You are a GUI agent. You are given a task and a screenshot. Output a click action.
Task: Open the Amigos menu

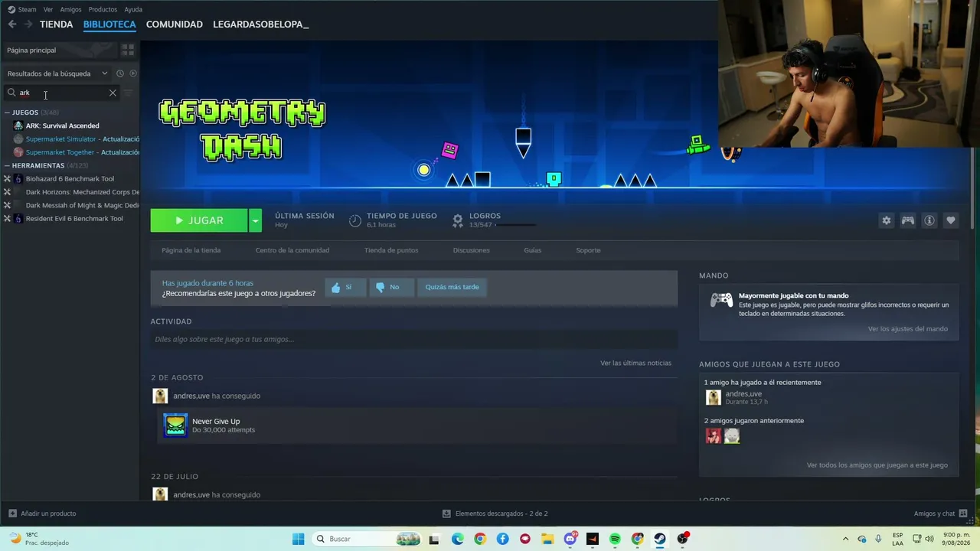[70, 9]
